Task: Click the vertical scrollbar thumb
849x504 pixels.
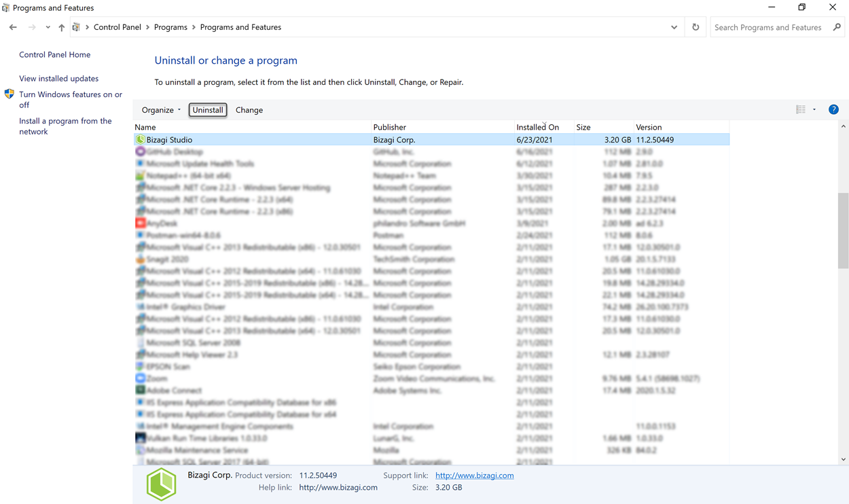Action: [x=844, y=230]
